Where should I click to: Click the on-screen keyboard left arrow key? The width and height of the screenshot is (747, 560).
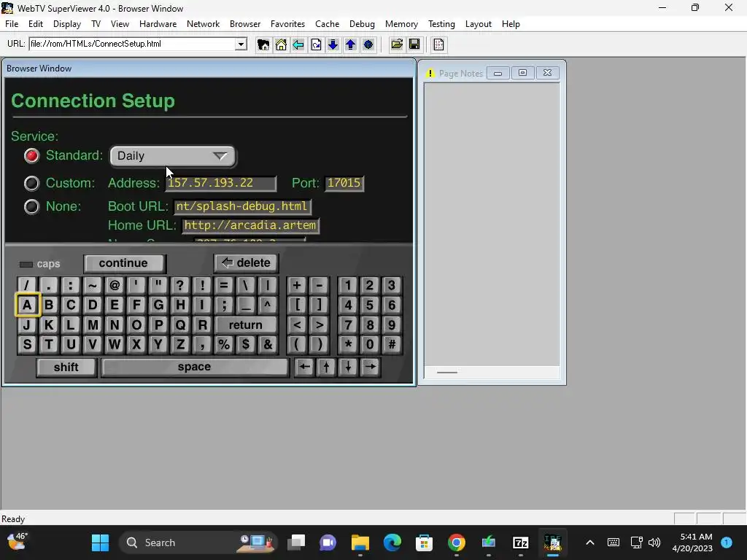[304, 367]
